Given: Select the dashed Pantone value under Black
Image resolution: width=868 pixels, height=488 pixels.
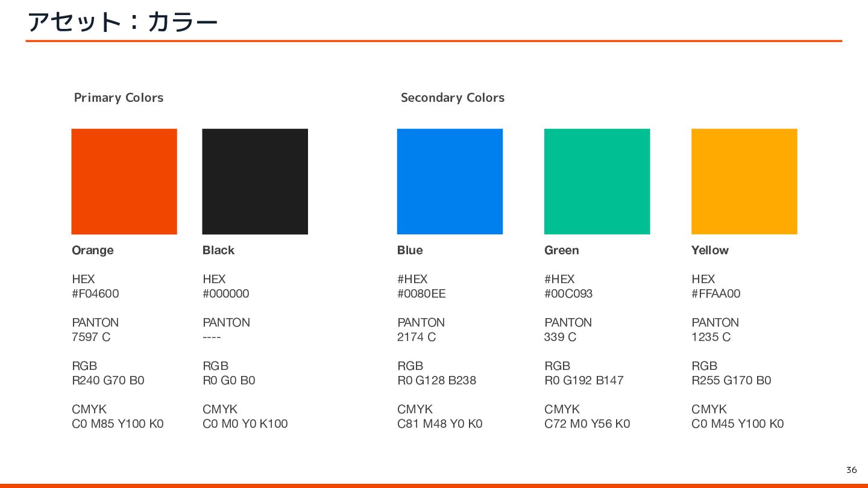Looking at the screenshot, I should (x=212, y=337).
